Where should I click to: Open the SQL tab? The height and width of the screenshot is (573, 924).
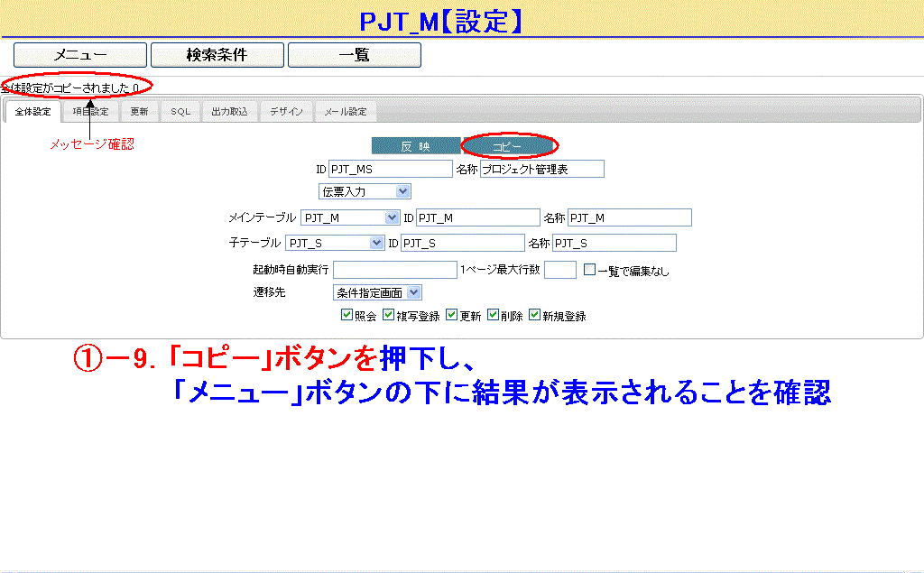point(180,112)
